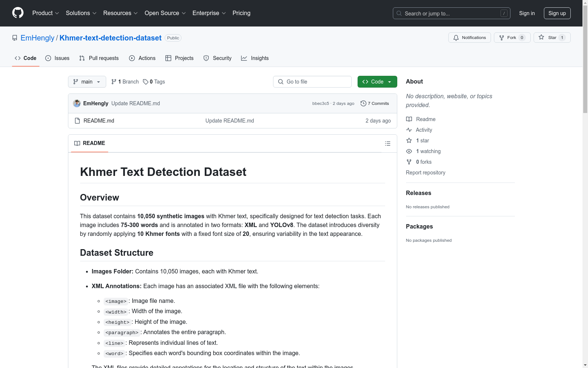Open the Pull requests tab
The width and height of the screenshot is (588, 368).
click(x=99, y=58)
